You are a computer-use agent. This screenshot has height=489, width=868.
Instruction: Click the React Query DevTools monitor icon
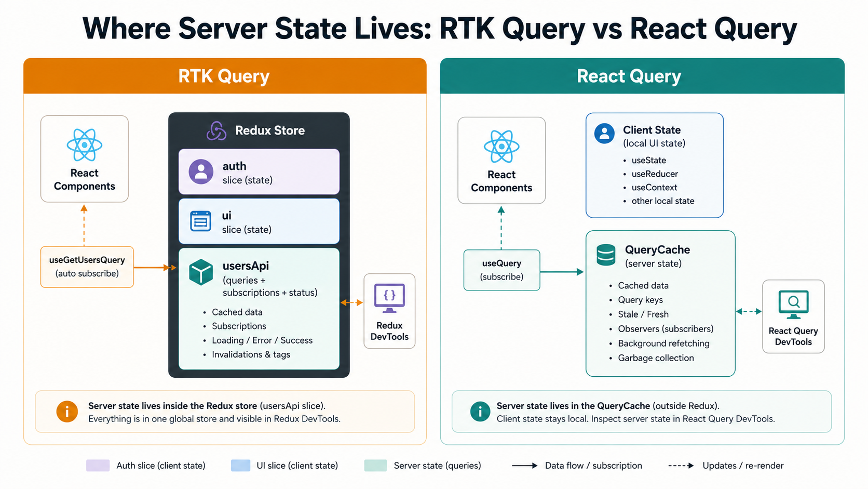tap(793, 305)
